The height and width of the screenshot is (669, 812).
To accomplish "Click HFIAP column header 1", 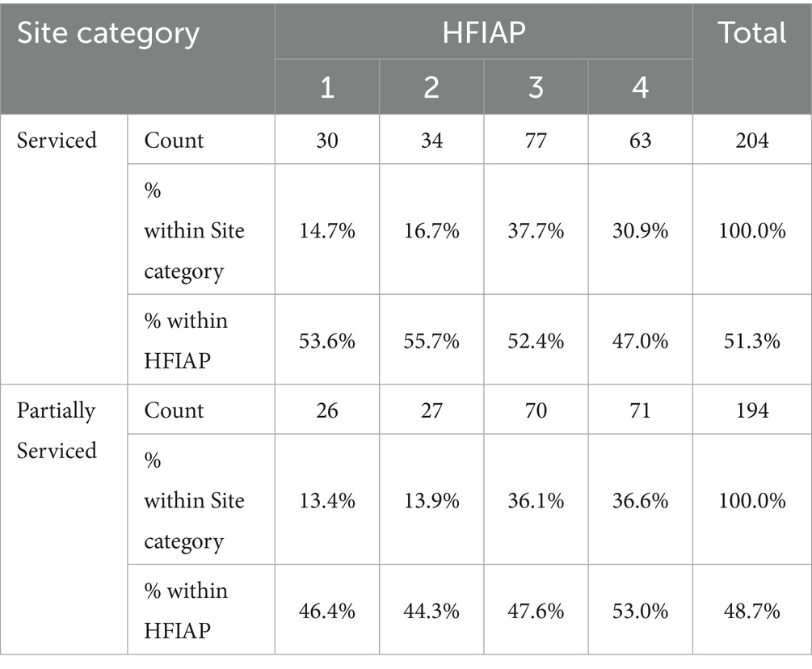I will [326, 86].
